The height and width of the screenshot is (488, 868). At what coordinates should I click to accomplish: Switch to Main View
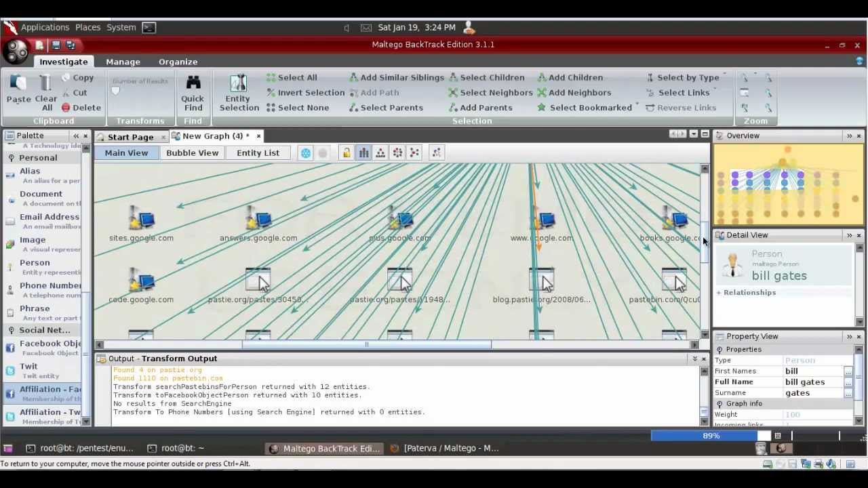126,152
